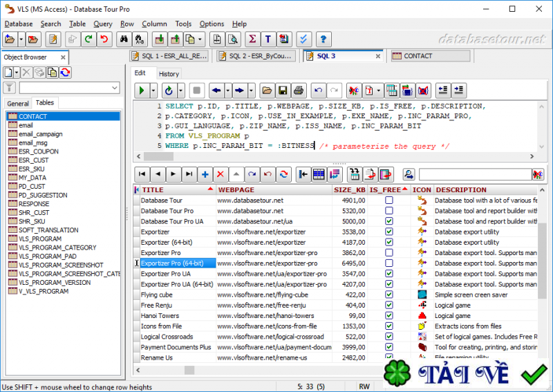Sort the grid by the SIZE_KB column header
Screen dimensions: 553x392
click(349, 189)
